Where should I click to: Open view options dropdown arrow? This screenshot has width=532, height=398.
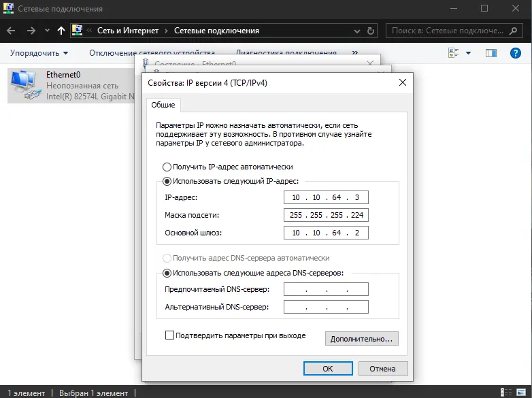click(x=468, y=53)
